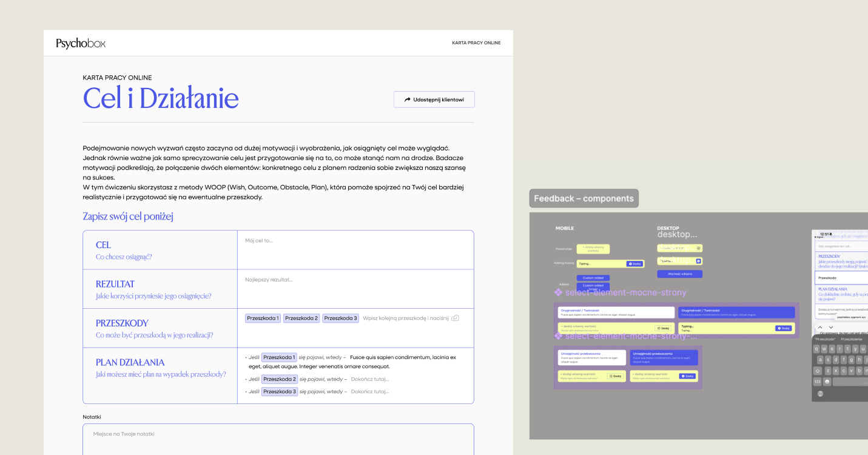Tap the s key on phone keyboard
The image size is (868, 455).
(828, 360)
